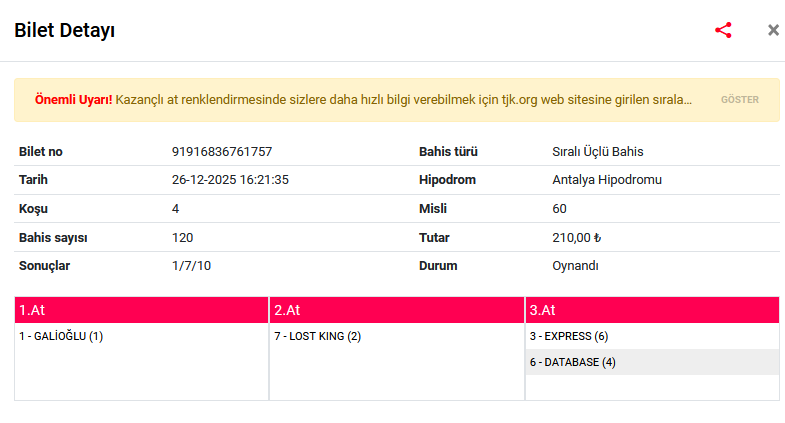Screen dimensions: 785x423
Task: Click the Önemli Uyarı warning text
Action: (363, 100)
